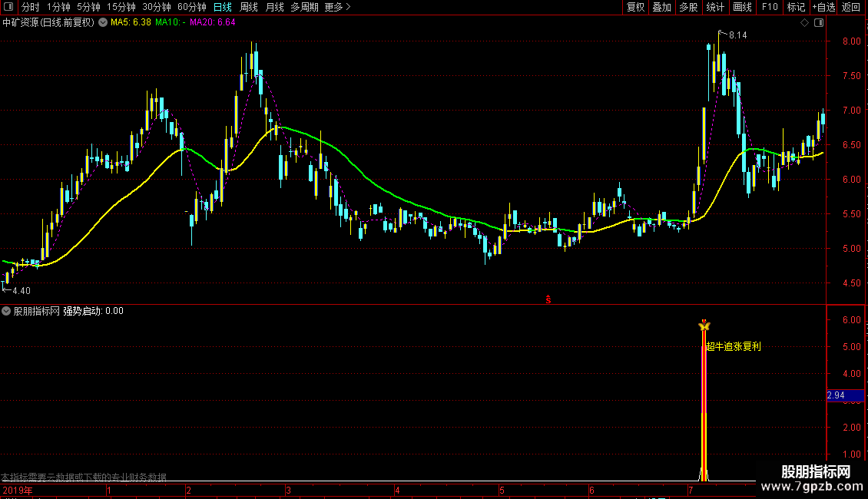Open the 统计 statistics tool
Image resolution: width=868 pixels, height=499 pixels.
(x=715, y=7)
